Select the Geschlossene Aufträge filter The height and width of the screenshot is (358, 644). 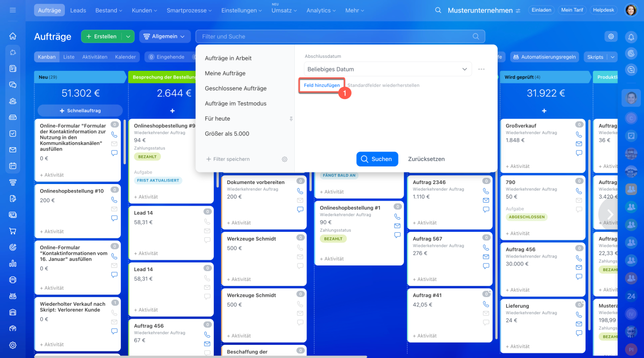pyautogui.click(x=235, y=88)
